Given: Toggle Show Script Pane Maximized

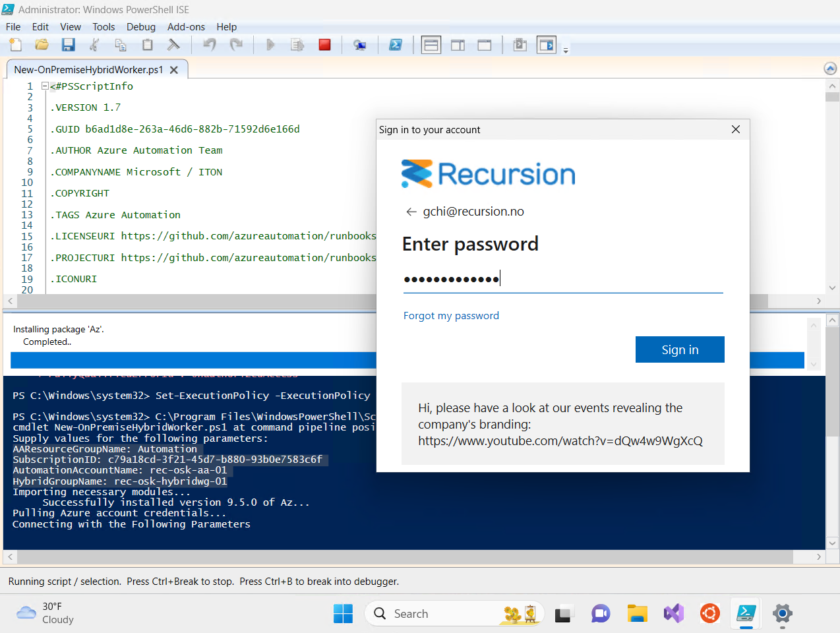Looking at the screenshot, I should [485, 44].
